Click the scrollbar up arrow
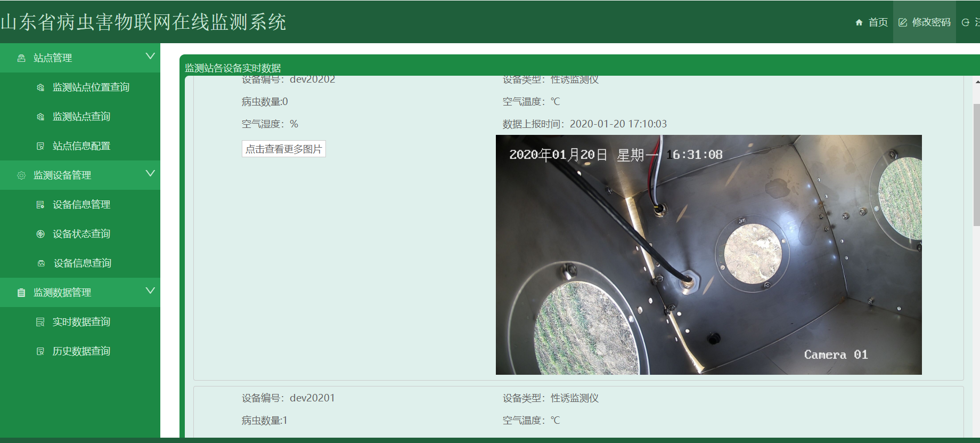980x443 pixels. pyautogui.click(x=977, y=82)
